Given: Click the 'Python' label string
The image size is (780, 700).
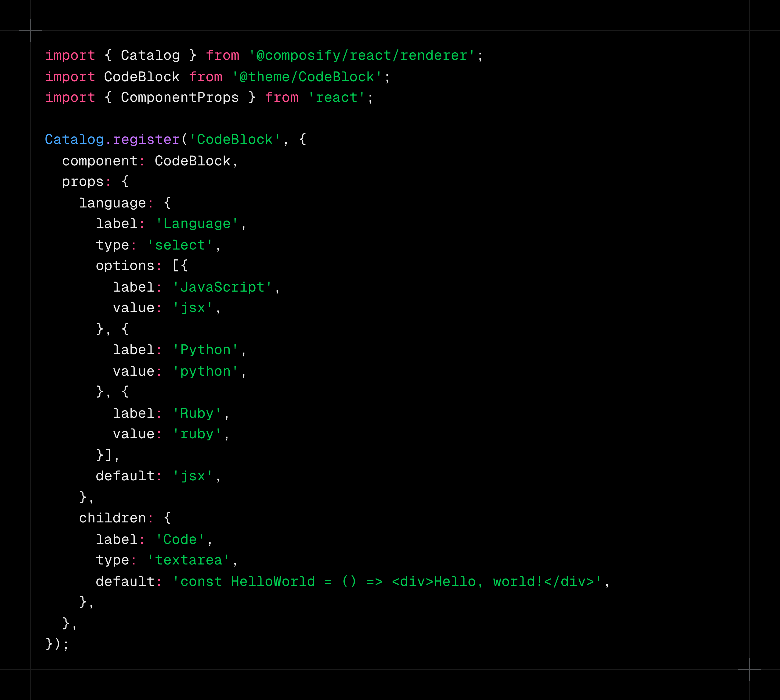Looking at the screenshot, I should (x=205, y=350).
